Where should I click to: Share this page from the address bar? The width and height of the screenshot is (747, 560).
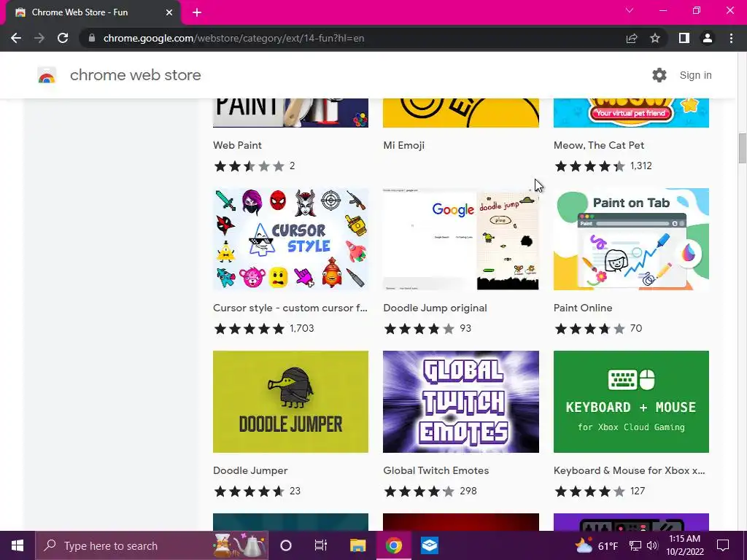point(632,38)
